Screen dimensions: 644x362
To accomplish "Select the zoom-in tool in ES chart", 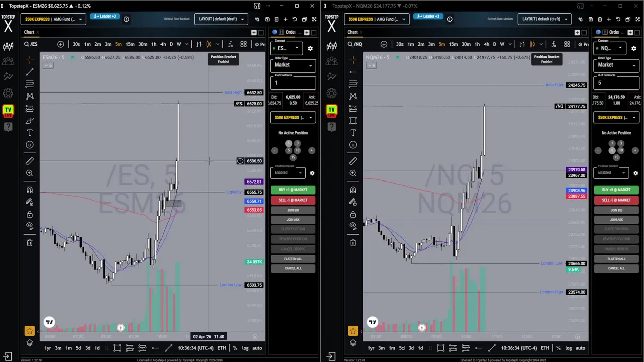I will pyautogui.click(x=30, y=173).
